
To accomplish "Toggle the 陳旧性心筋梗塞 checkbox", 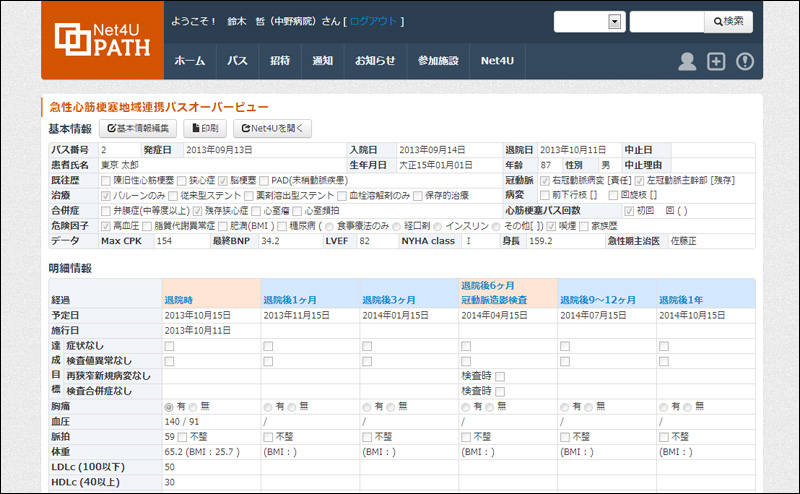I will pyautogui.click(x=106, y=181).
